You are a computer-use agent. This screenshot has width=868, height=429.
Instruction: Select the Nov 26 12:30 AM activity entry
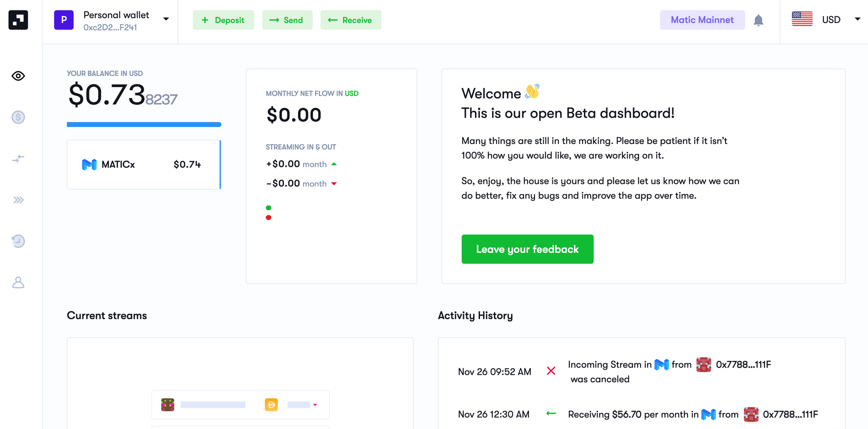(494, 414)
